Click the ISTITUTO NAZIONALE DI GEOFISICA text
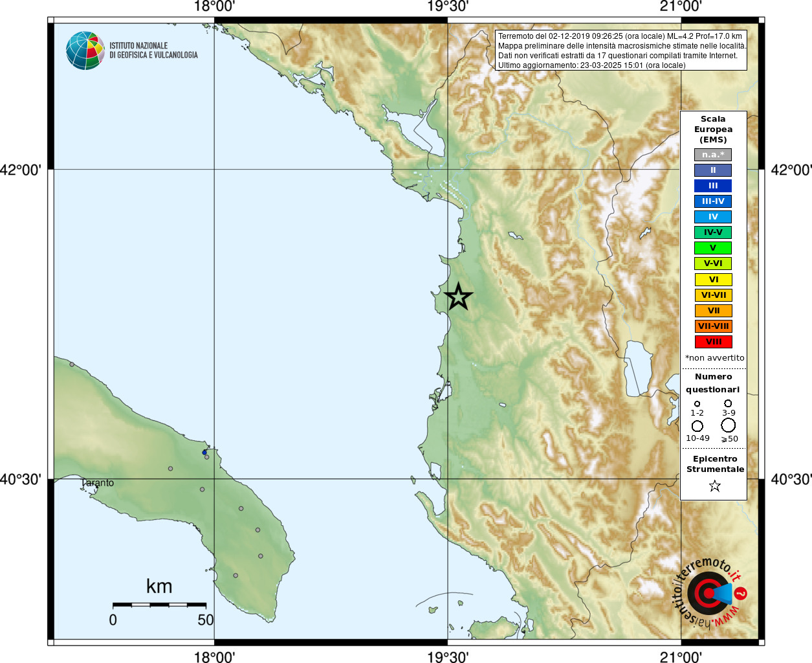Viewport: 812px width, 663px height. [153, 51]
